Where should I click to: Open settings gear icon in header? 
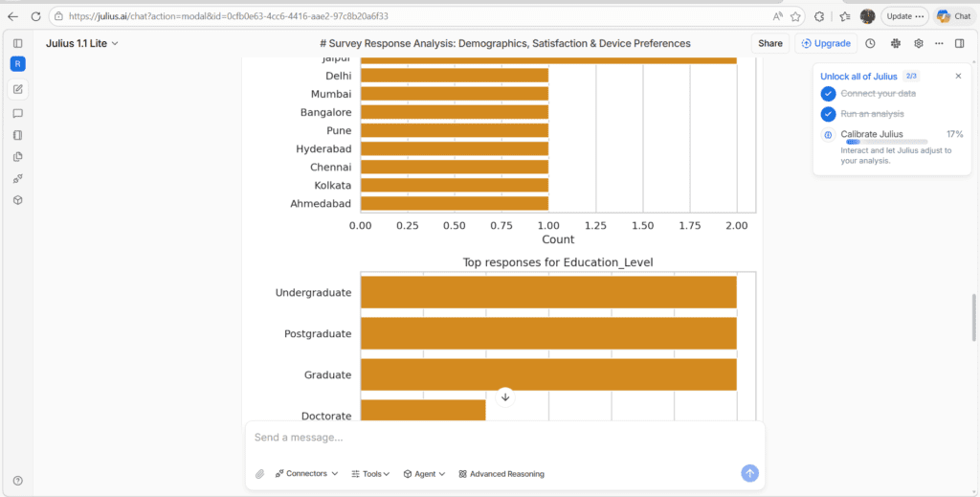pyautogui.click(x=918, y=43)
